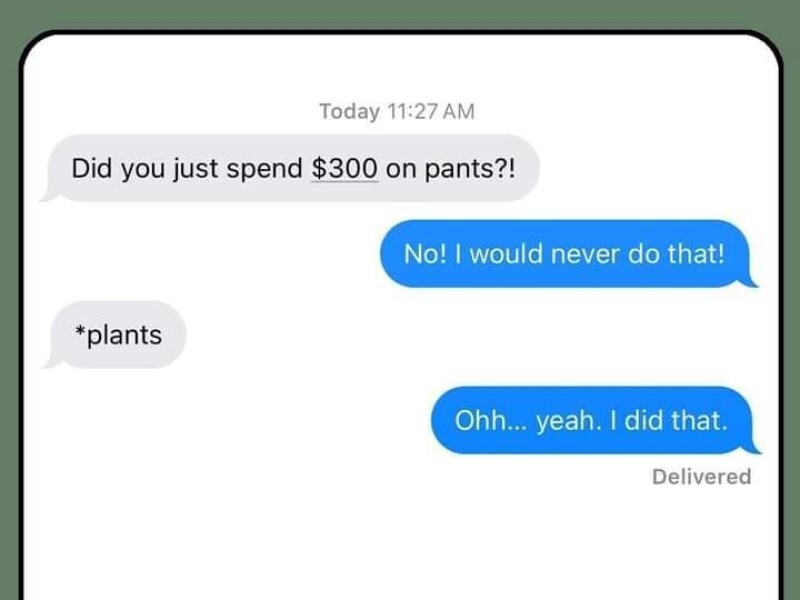Tap the tail of the first gray bubble
This screenshot has width=800, height=600.
(x=50, y=194)
